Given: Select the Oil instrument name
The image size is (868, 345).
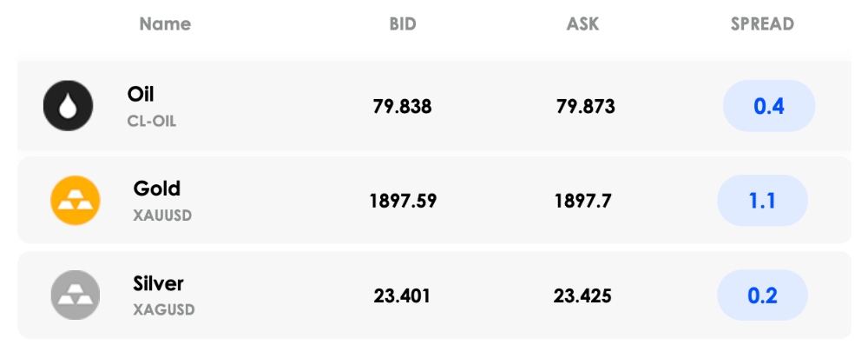Looking at the screenshot, I should click(x=141, y=95).
